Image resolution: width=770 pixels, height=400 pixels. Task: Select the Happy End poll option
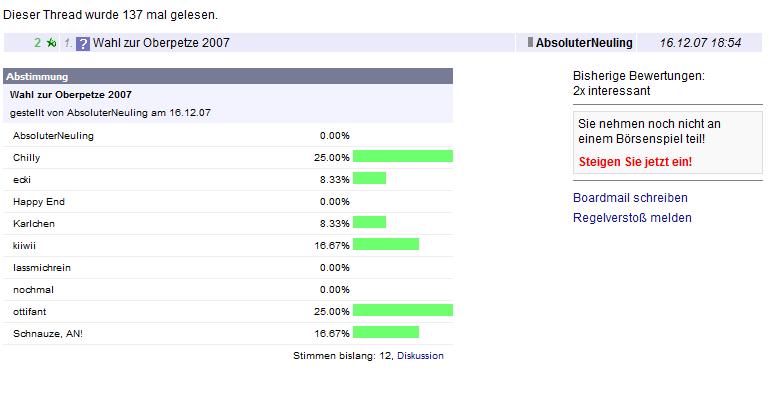pyautogui.click(x=228, y=202)
